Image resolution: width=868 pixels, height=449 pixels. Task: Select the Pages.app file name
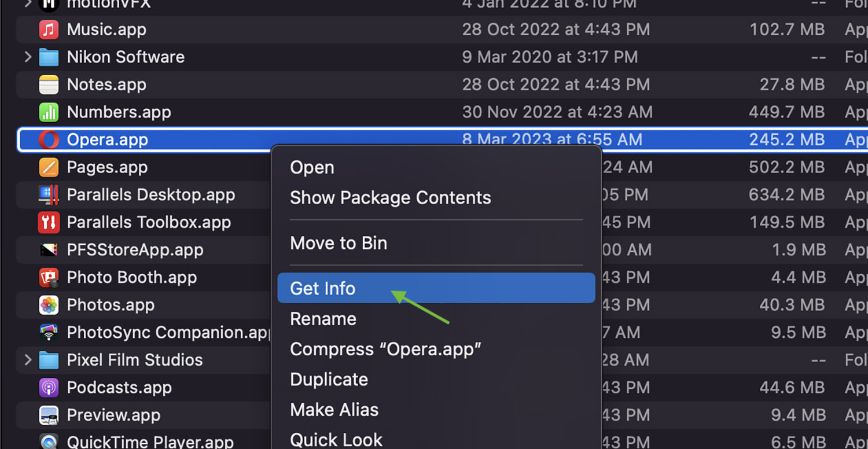tap(107, 167)
